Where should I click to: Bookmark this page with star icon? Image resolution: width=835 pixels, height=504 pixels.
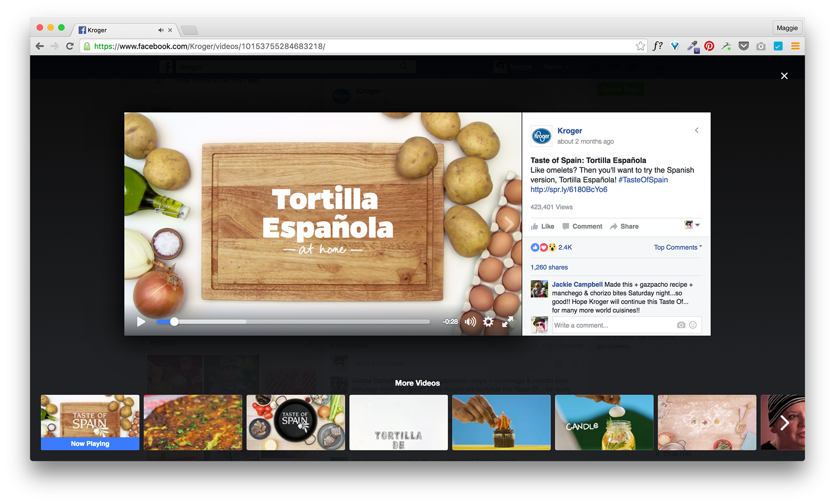pyautogui.click(x=640, y=46)
